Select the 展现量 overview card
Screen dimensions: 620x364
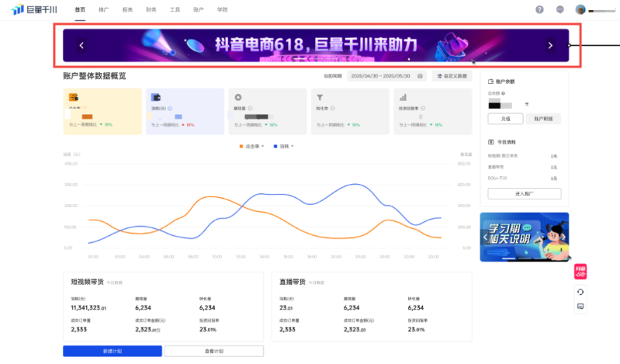tap(268, 112)
